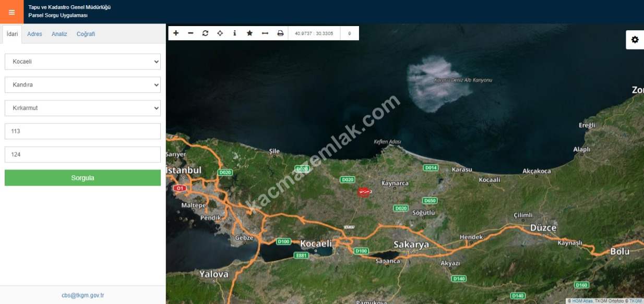Screen dimensions: 644x304
Task: Click the info tool icon
Action: tap(234, 33)
